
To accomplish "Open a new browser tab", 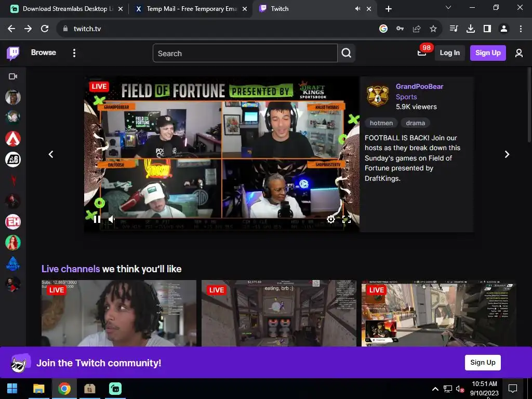I will pos(389,9).
